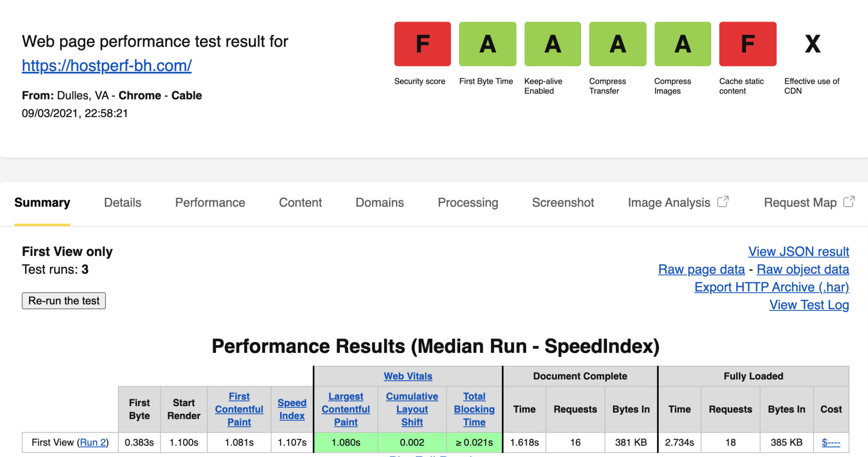Image resolution: width=868 pixels, height=457 pixels.
Task: Click external link icon beside Request Map
Action: coord(849,202)
